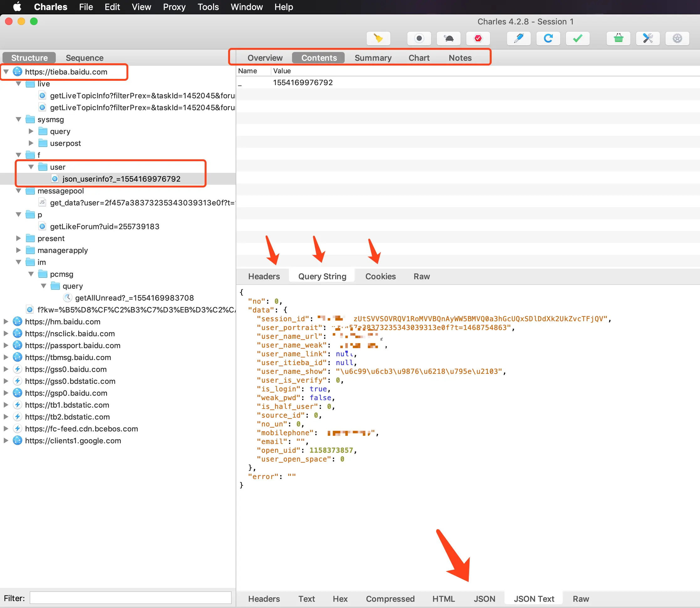700x608 pixels.
Task: Click the Filter input field
Action: pyautogui.click(x=130, y=598)
